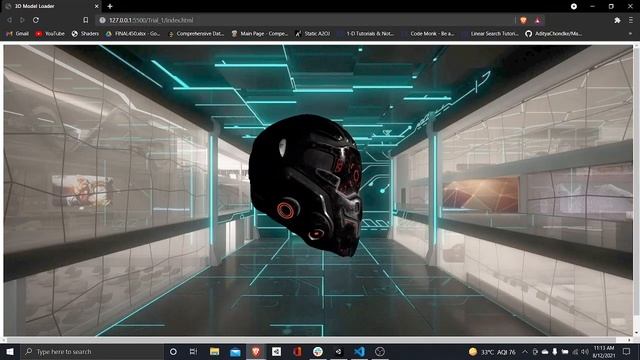Bookmark this page with the bookmark icon
The height and width of the screenshot is (360, 640).
[x=85, y=20]
